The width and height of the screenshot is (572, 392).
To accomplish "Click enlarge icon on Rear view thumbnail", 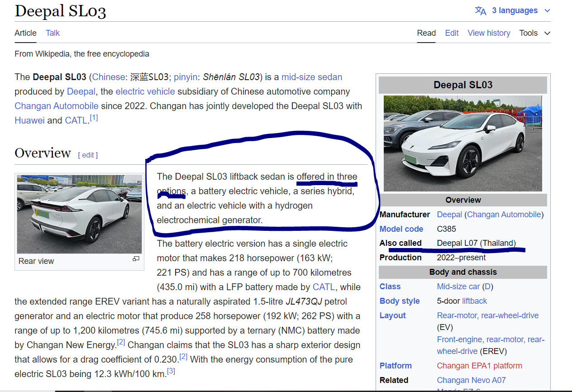I will coord(136,259).
